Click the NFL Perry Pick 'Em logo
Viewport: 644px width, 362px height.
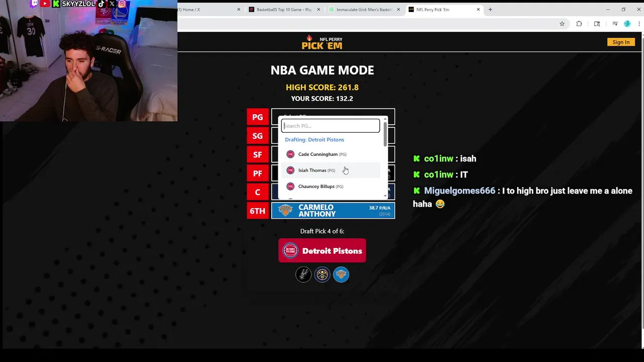pyautogui.click(x=322, y=42)
